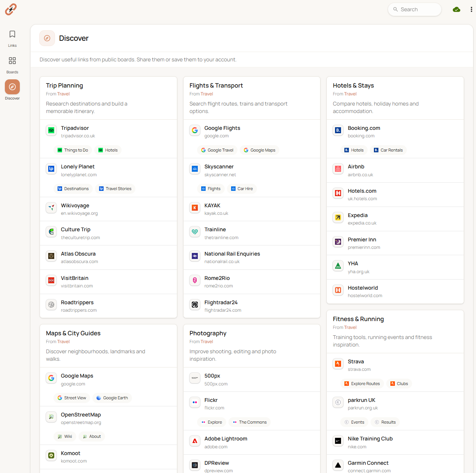Click the Adobe Lightroom favicon icon
The height and width of the screenshot is (473, 476).
pyautogui.click(x=195, y=441)
